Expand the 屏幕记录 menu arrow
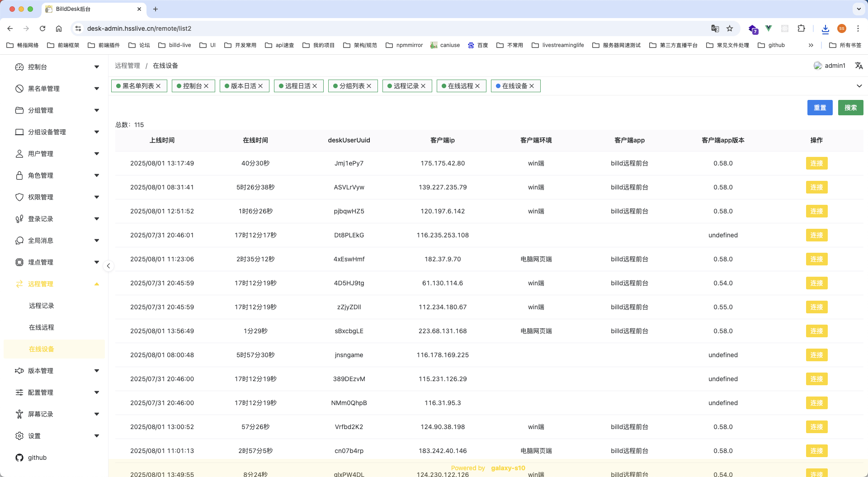The height and width of the screenshot is (477, 868). 97,414
